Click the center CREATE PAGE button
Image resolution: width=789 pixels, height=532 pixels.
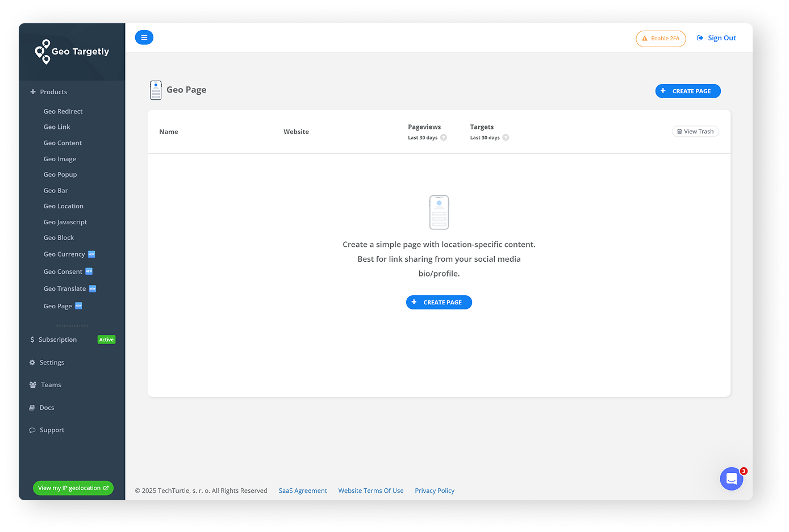coord(439,303)
